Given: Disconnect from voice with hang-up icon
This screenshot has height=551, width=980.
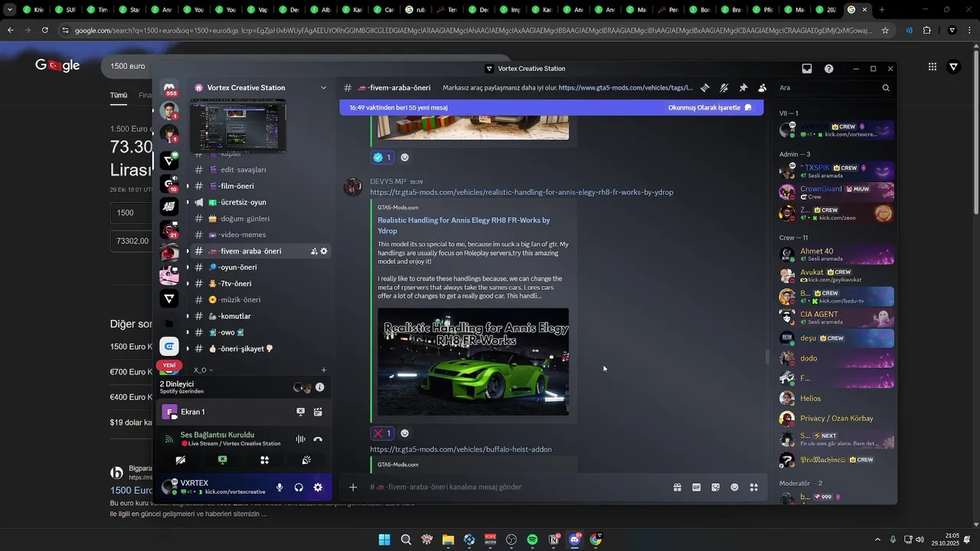Looking at the screenshot, I should coord(318,439).
